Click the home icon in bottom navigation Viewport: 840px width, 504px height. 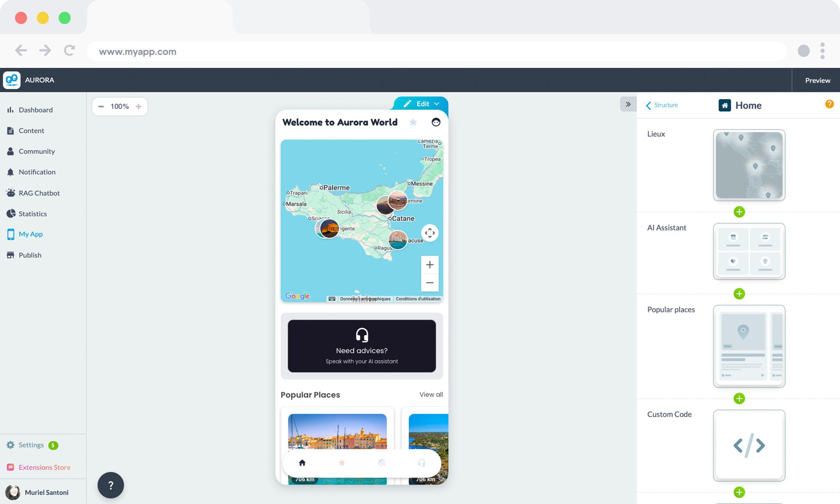point(302,463)
